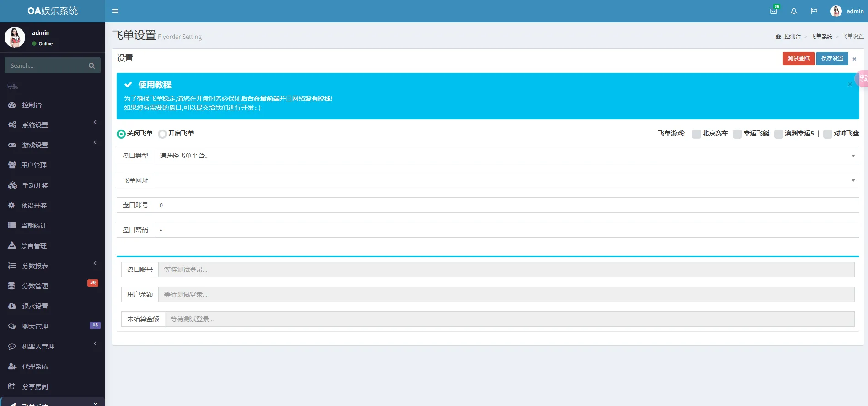The width and height of the screenshot is (868, 406).
Task: Click the 盘口密码 input field
Action: (x=506, y=230)
